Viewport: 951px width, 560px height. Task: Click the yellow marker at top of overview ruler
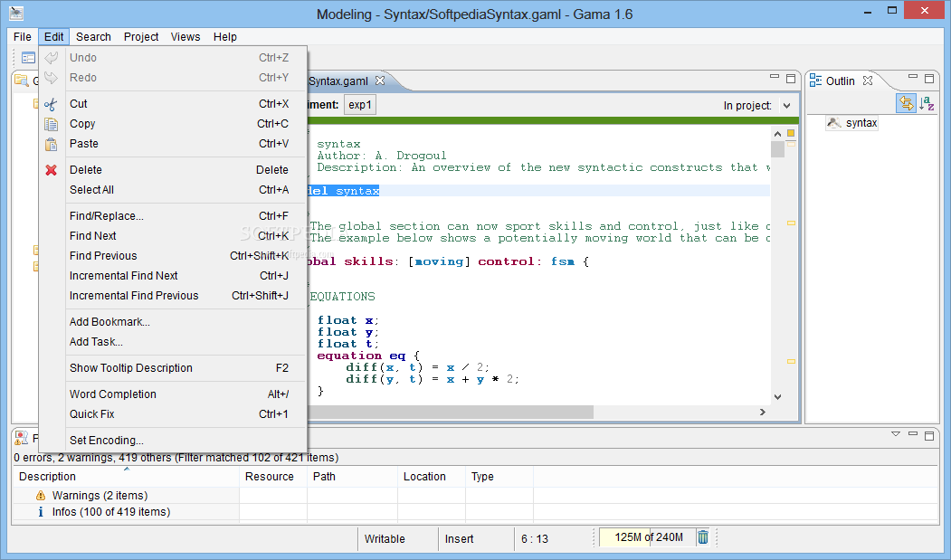tap(791, 133)
